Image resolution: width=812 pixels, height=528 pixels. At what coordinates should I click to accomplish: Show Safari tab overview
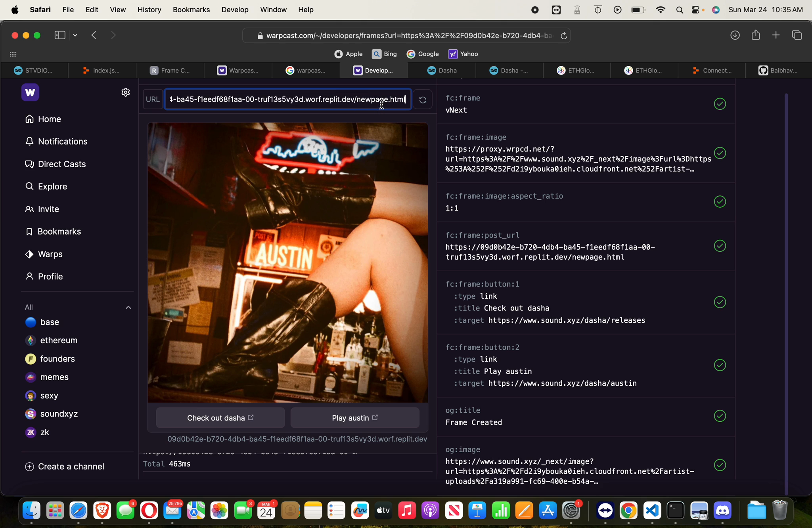[x=797, y=35]
